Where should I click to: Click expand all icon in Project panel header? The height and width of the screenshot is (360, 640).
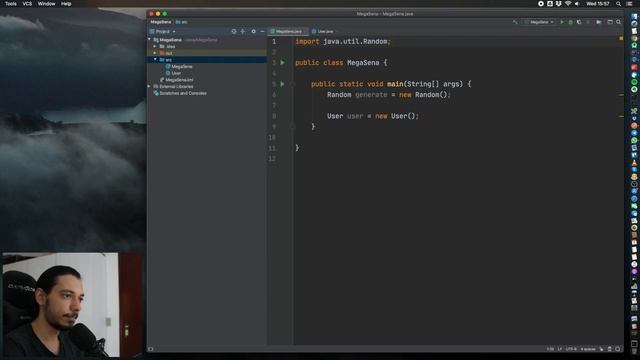242,31
